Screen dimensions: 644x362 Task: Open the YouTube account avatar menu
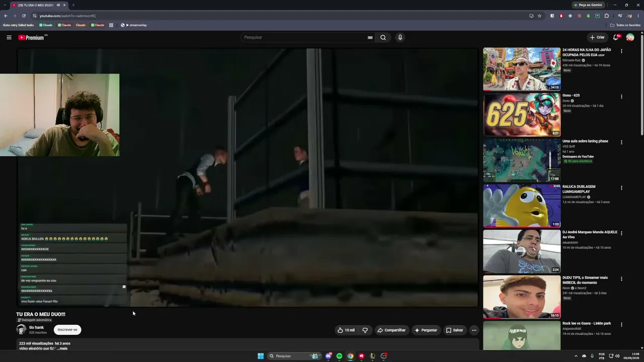pos(630,37)
